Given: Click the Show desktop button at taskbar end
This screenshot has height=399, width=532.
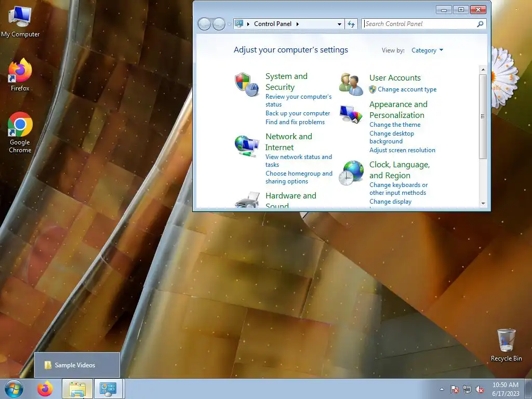Looking at the screenshot, I should coord(528,389).
